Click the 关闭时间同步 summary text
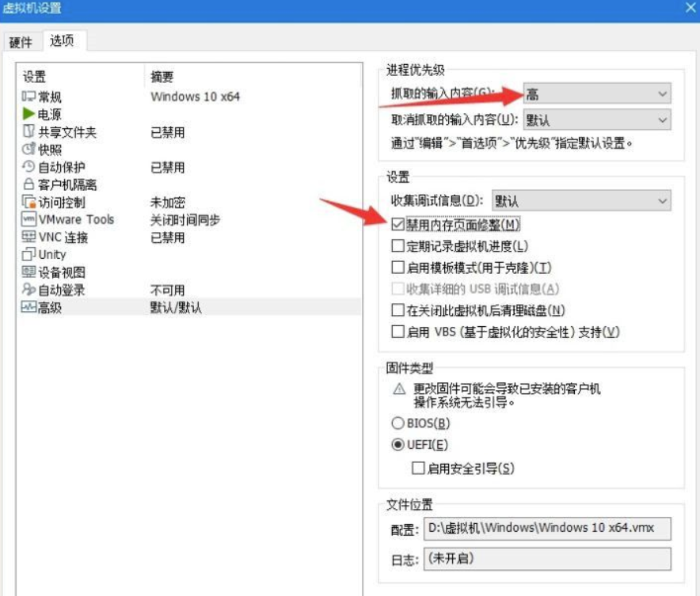Viewport: 700px width, 596px height. click(x=185, y=219)
